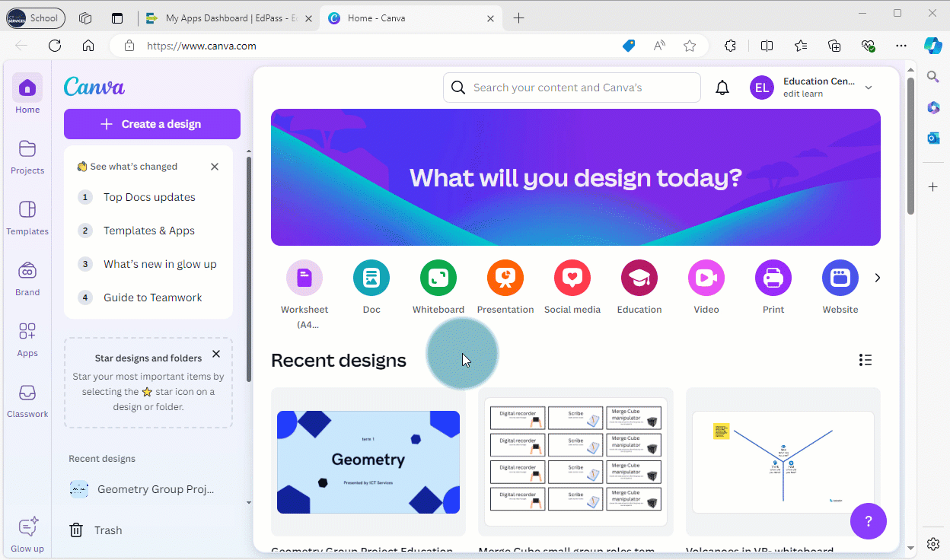Open the Volcanoes whiteboard thumbnail
950x560 pixels.
783,462
